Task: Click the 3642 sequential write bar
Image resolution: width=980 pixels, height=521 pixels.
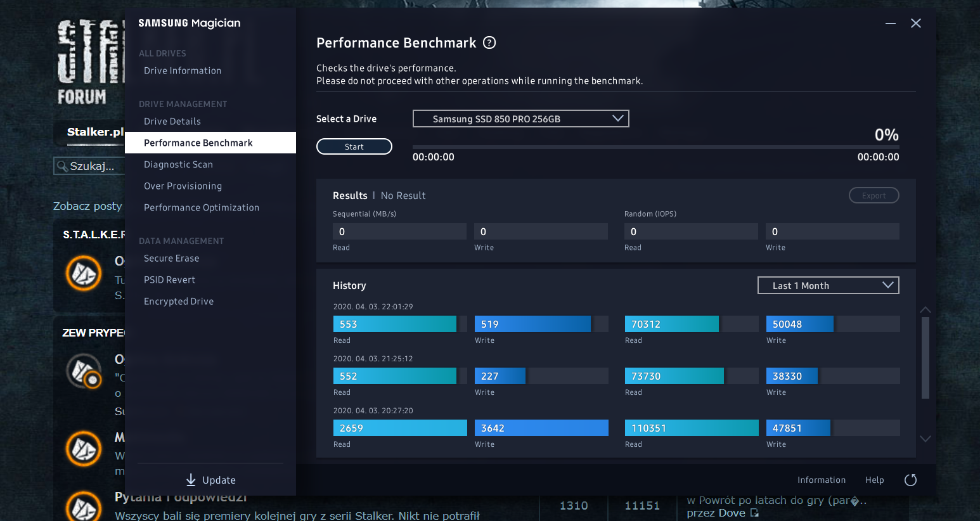Action: click(x=541, y=428)
